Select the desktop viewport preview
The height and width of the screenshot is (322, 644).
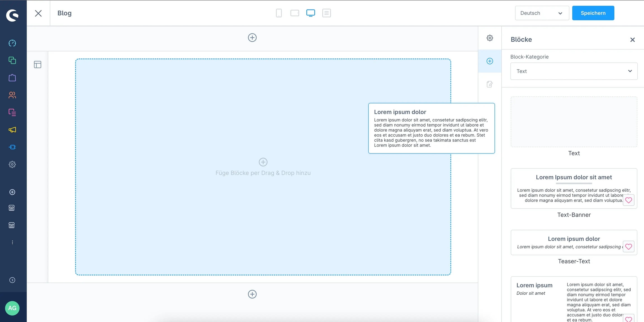click(311, 13)
